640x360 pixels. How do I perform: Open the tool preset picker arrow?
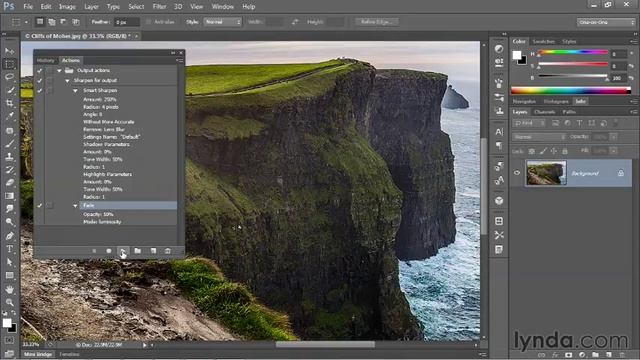(x=26, y=22)
